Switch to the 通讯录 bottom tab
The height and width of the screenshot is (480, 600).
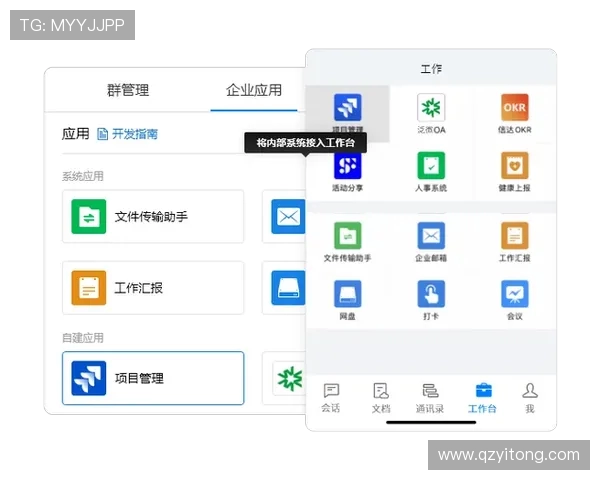coord(430,398)
